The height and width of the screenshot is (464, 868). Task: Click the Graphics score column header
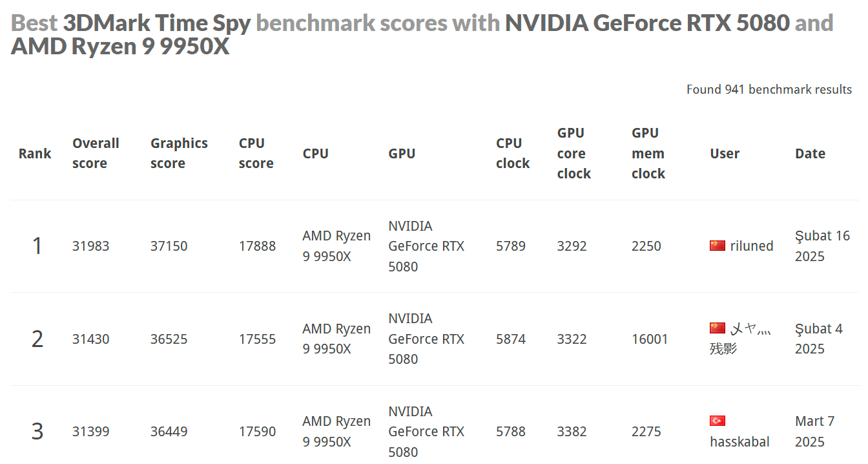(179, 153)
